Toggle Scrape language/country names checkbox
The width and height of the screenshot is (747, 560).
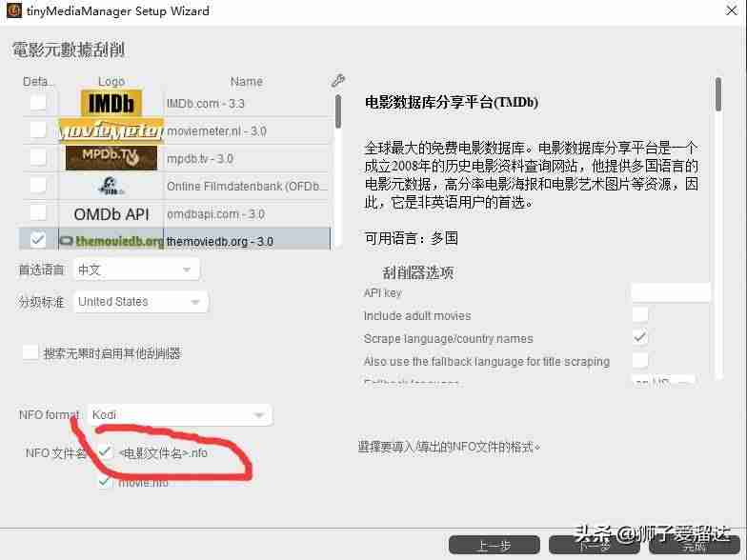click(x=640, y=337)
